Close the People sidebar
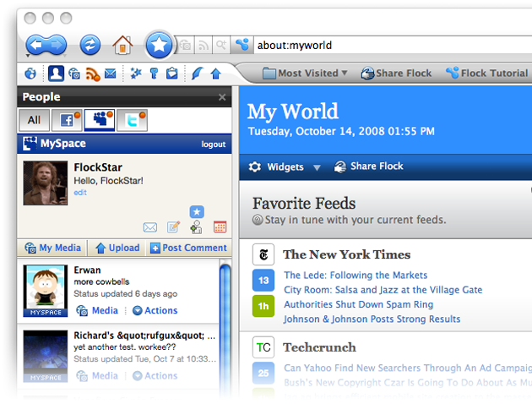532x404 pixels. (222, 97)
